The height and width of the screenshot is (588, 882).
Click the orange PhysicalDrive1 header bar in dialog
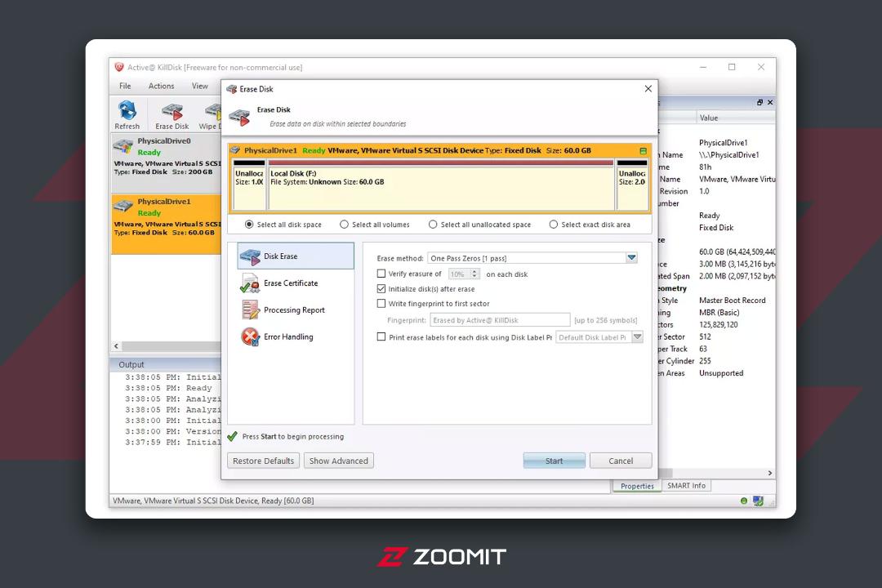(439, 151)
